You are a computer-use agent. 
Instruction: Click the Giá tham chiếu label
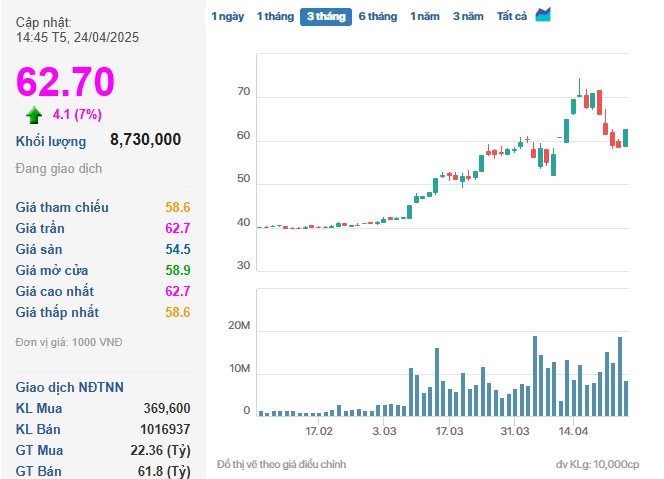pos(62,207)
